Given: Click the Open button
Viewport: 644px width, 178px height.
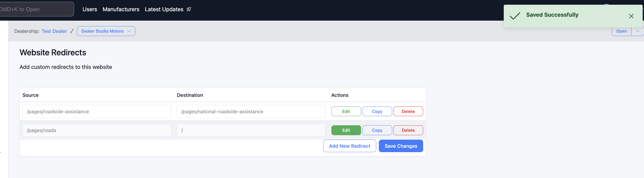Looking at the screenshot, I should [x=621, y=31].
